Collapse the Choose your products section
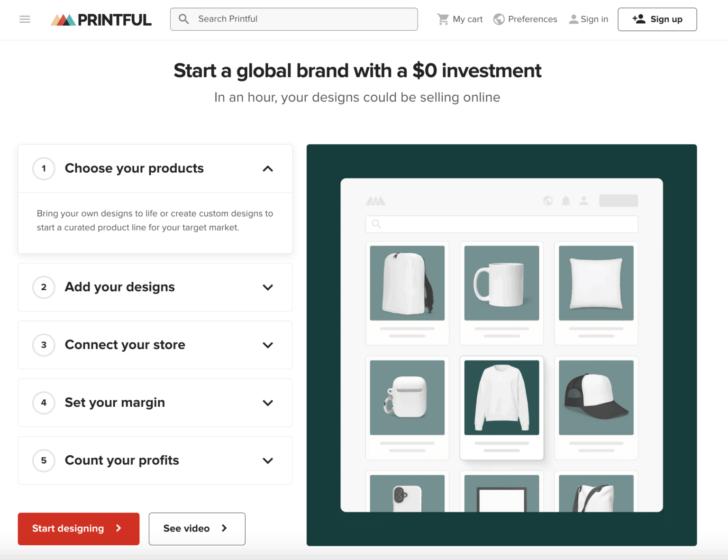Image resolution: width=728 pixels, height=560 pixels. tap(268, 169)
